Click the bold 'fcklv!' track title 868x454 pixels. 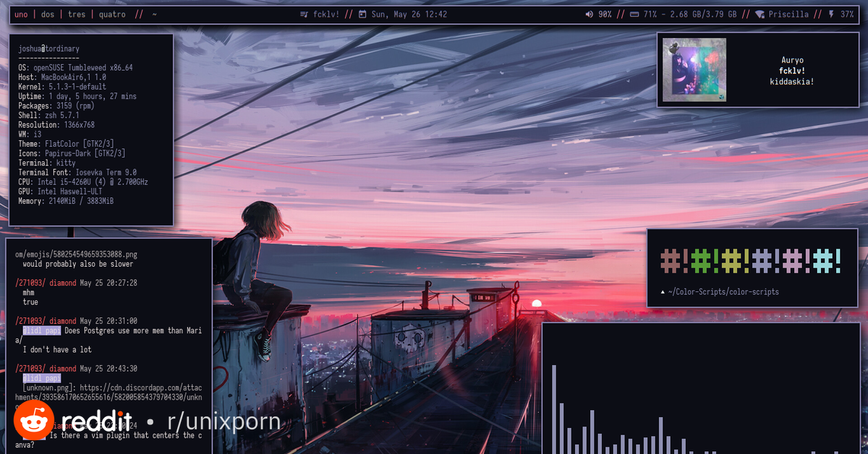pos(792,71)
